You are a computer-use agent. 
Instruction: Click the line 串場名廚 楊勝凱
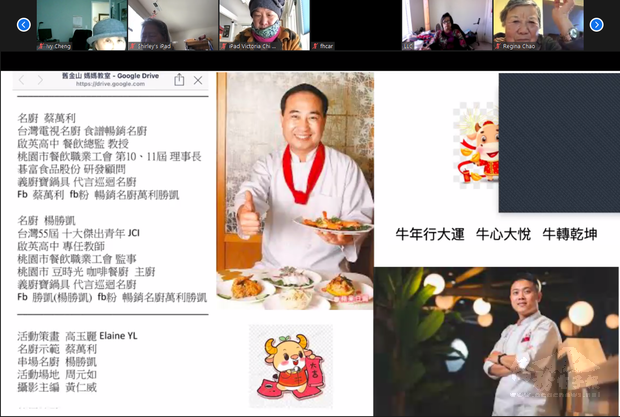[x=57, y=362]
